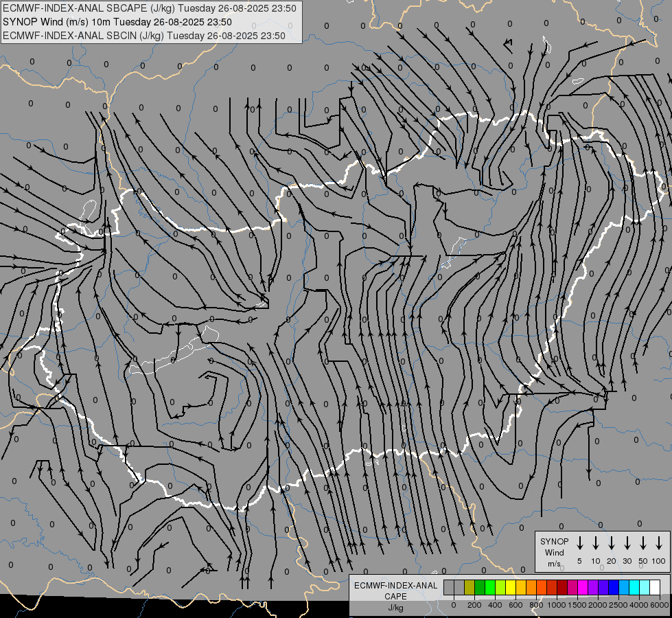The width and height of the screenshot is (672, 618).
Task: Pick the red-orange CAPE swatch right of 800
Action: [542, 588]
